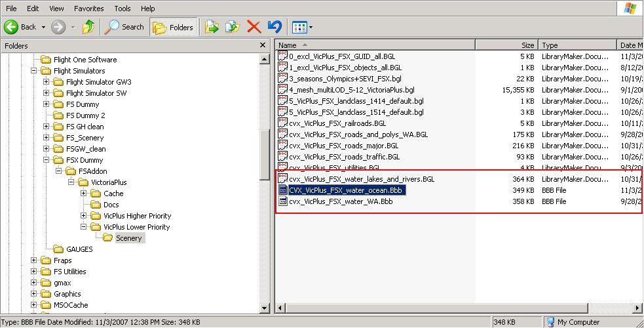This screenshot has width=644, height=328.
Task: Close the Folders pane with X
Action: point(263,45)
